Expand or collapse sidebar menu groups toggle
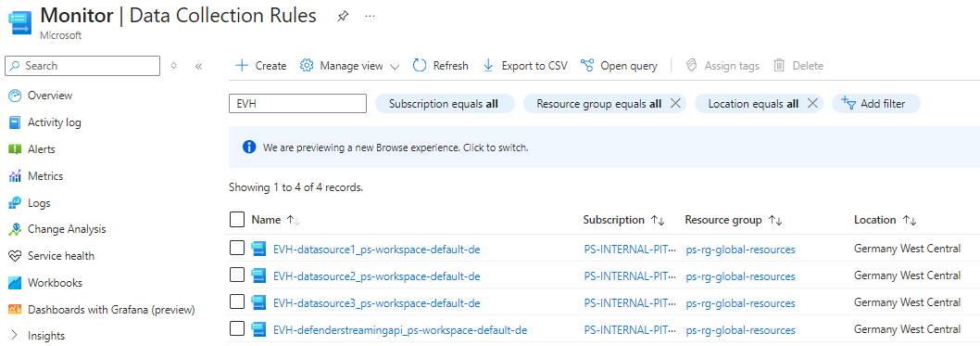 (174, 66)
